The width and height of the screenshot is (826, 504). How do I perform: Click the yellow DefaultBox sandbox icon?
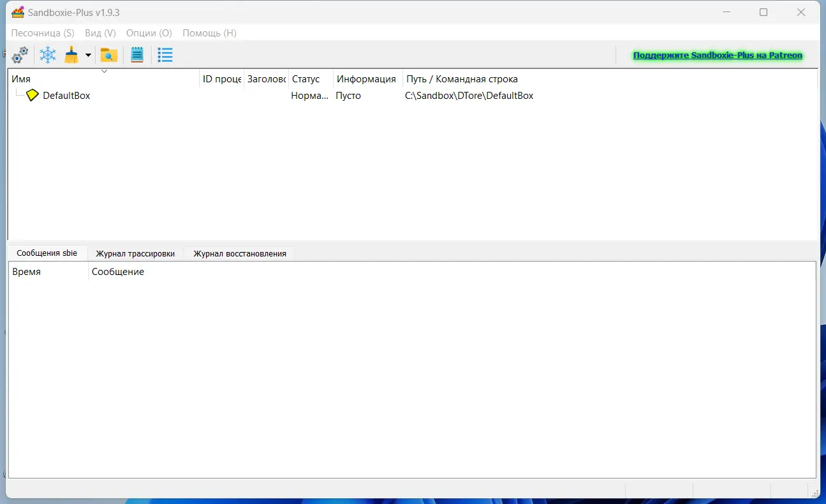tap(33, 96)
